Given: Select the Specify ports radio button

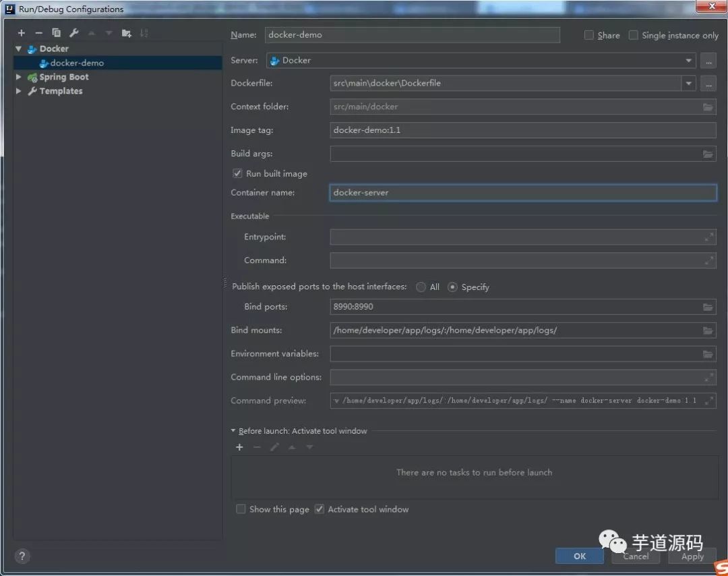Looking at the screenshot, I should 452,287.
